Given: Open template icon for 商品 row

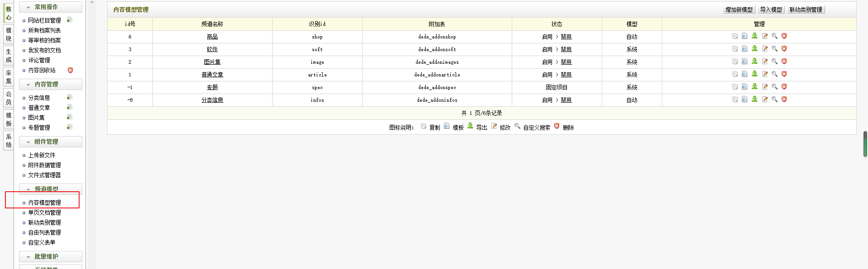Looking at the screenshot, I should click(x=745, y=36).
